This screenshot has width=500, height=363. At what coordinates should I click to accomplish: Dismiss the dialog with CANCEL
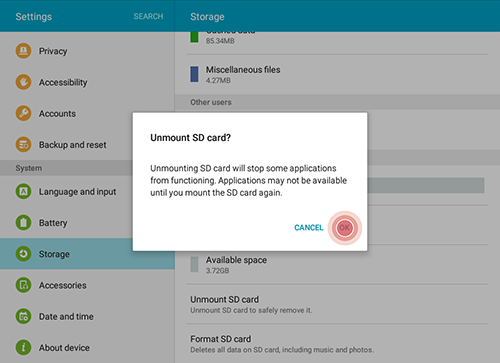click(309, 228)
